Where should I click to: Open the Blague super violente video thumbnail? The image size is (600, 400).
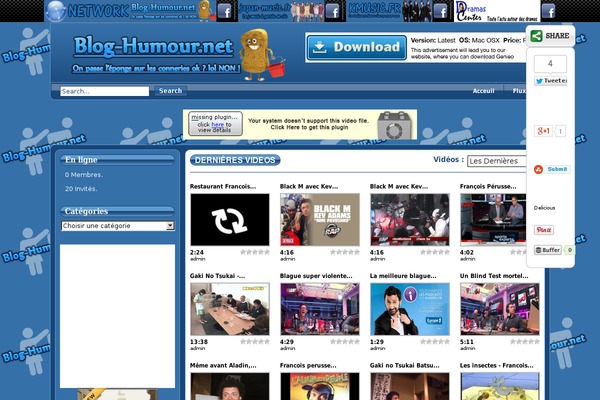[x=320, y=309]
